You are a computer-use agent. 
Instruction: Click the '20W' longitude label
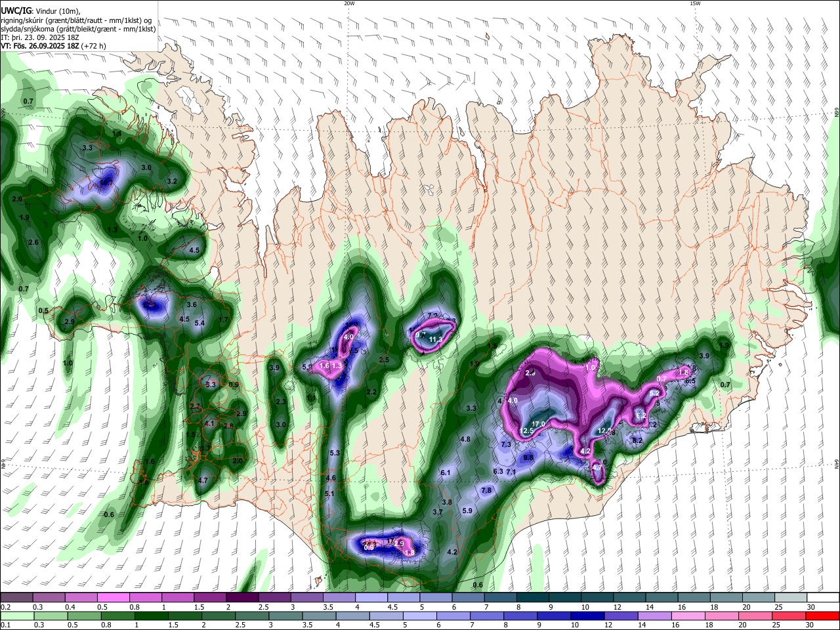349,3
